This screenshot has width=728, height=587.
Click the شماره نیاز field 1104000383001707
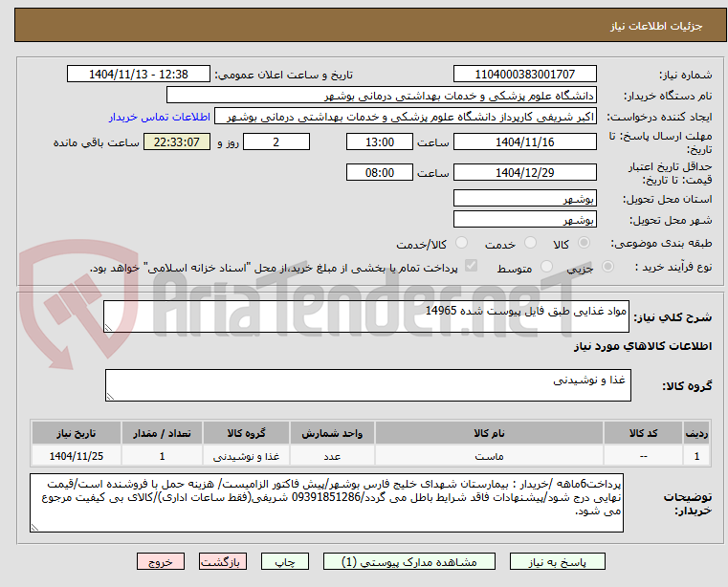[524, 75]
